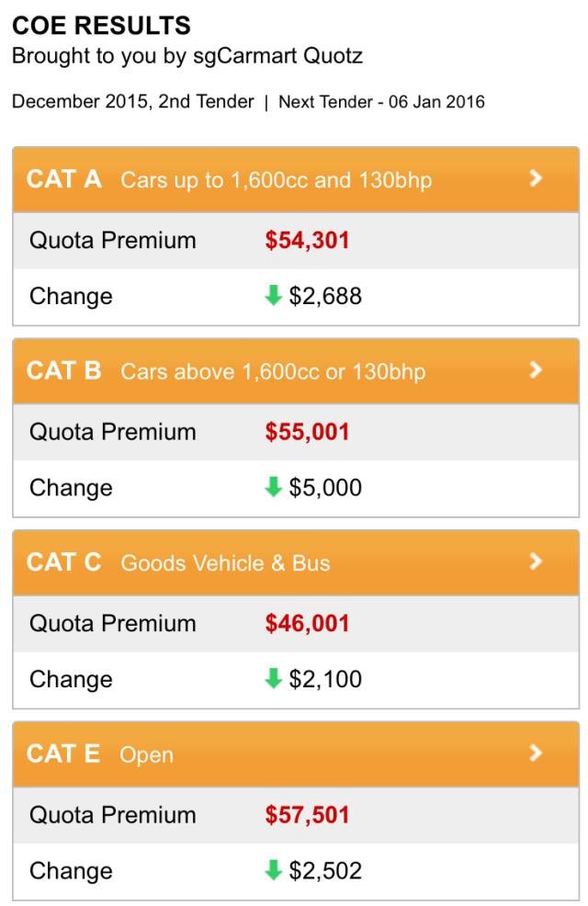This screenshot has height=906, width=588.
Task: Click CAT A premium $54,301
Action: click(x=307, y=241)
